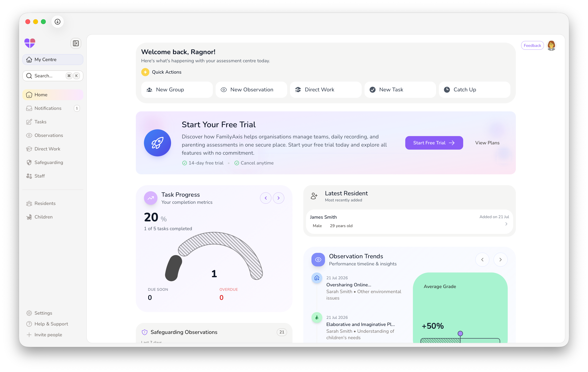Show previous Observation Trends slide

(482, 260)
